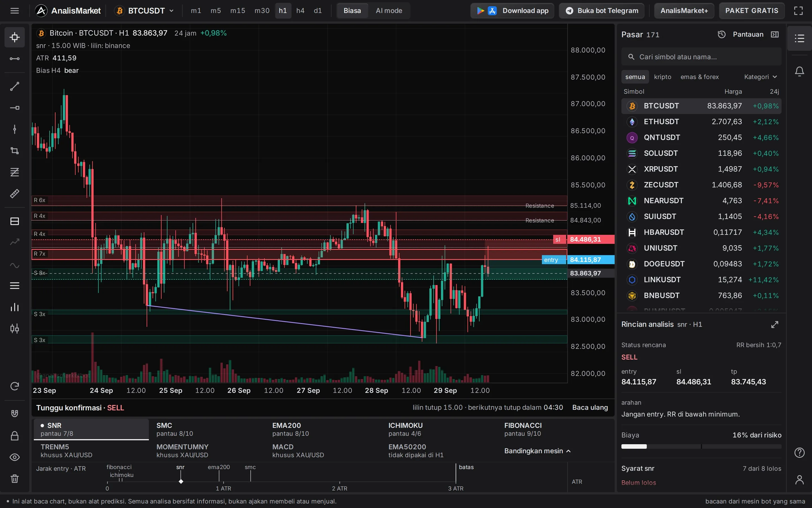Viewport: 812px width, 508px height.
Task: Select the m15 timeframe
Action: (x=238, y=11)
